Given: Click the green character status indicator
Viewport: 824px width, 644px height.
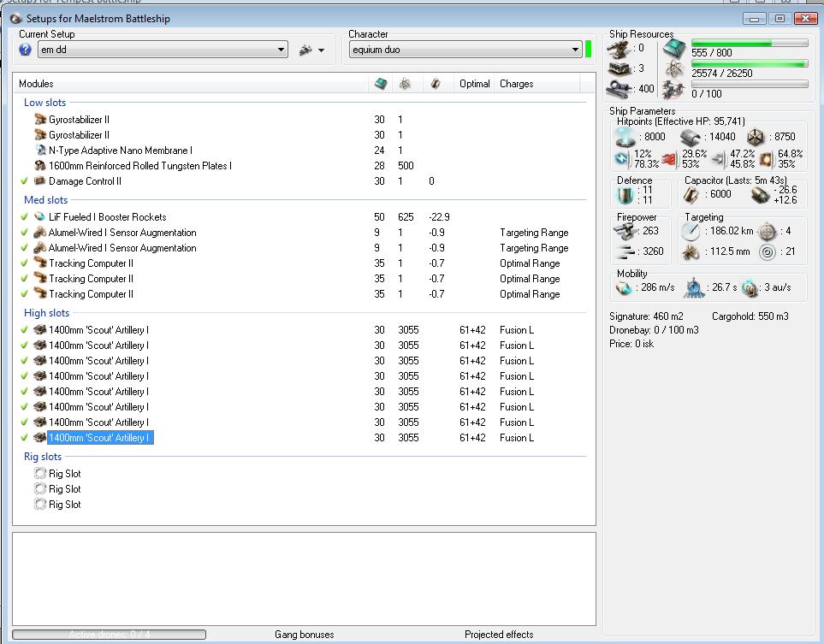Looking at the screenshot, I should click(x=588, y=50).
